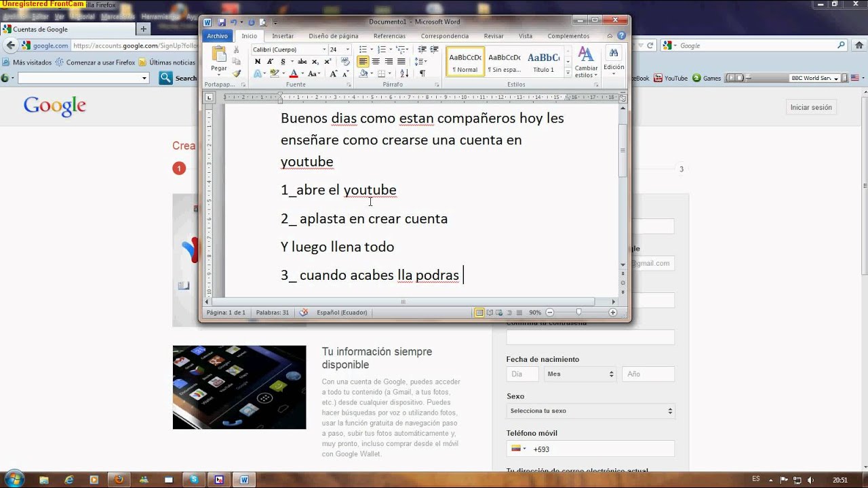Click the bullet list icon
The width and height of the screenshot is (868, 488).
pos(365,49)
